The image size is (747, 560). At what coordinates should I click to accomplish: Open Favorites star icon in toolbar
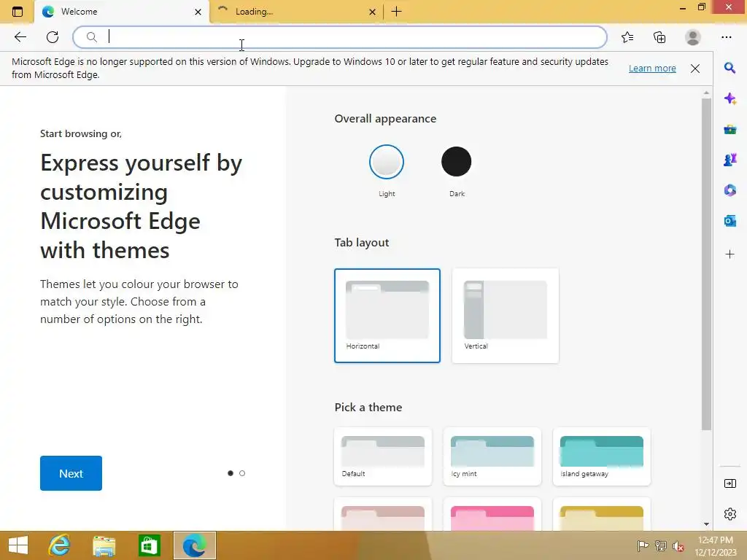coord(627,37)
